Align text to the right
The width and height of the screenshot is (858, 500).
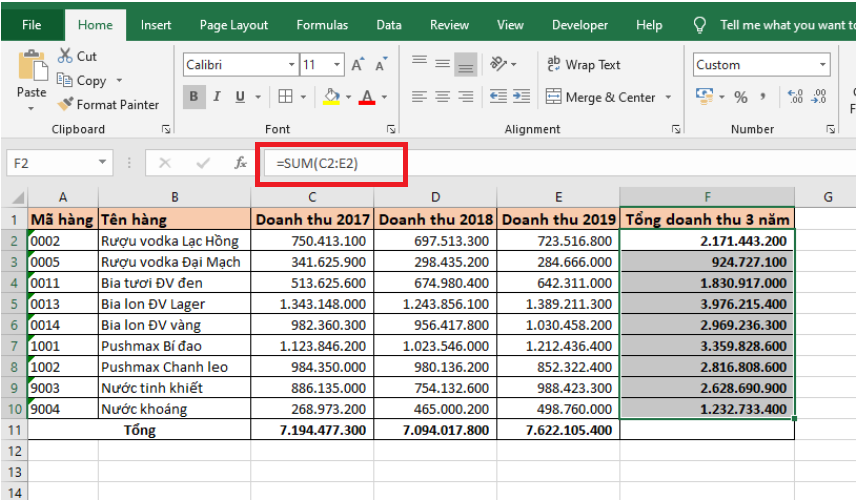466,97
